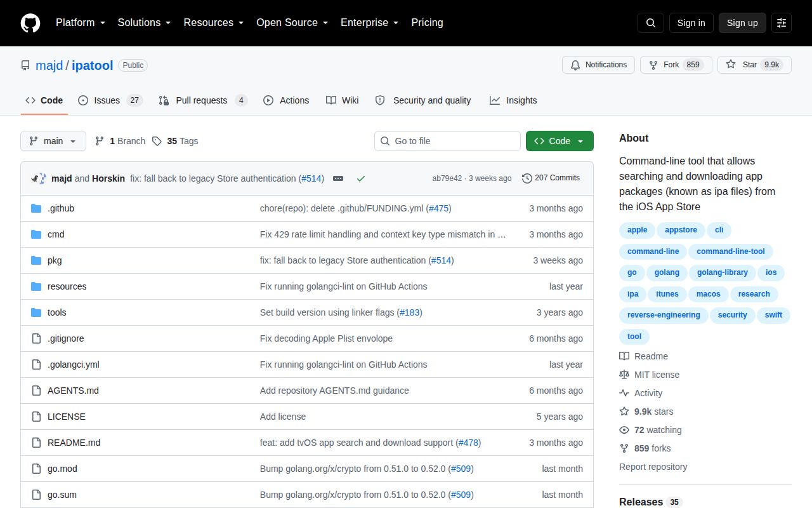
Task: Open the majd owner link
Action: pos(49,65)
